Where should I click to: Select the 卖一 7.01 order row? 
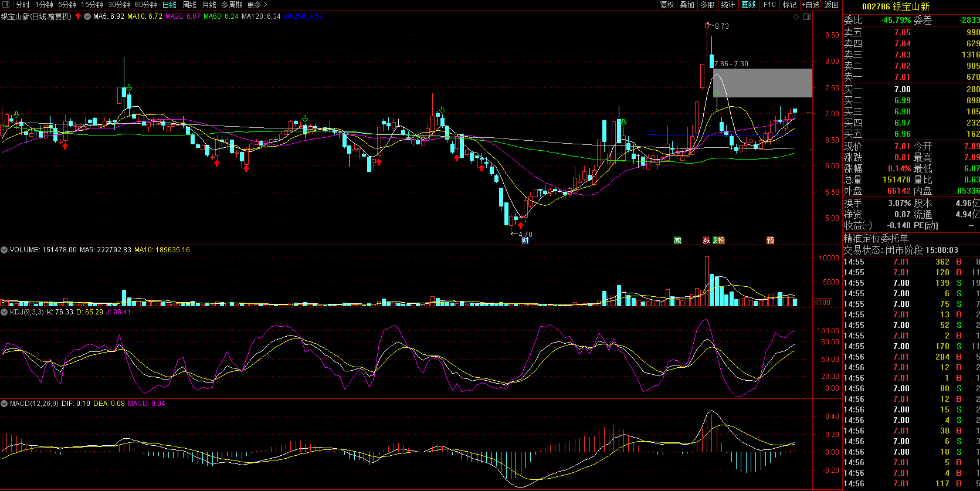pos(911,77)
